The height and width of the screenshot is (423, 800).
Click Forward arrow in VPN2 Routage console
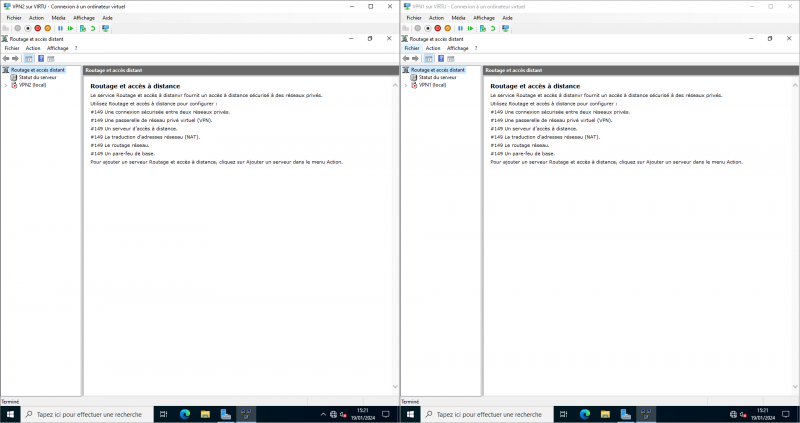[x=15, y=59]
